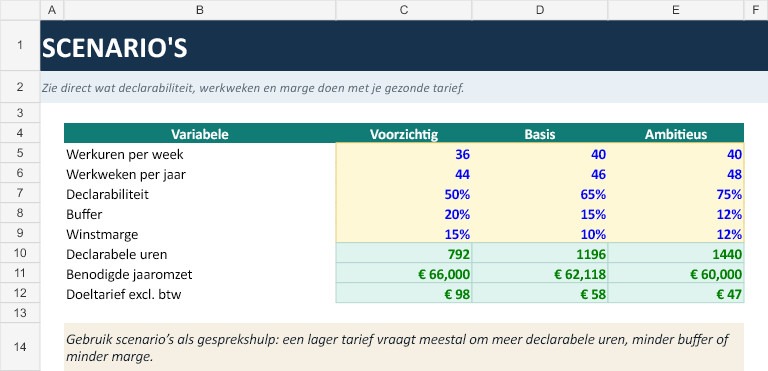Select column D header
Image resolution: width=768 pixels, height=371 pixels.
pos(540,10)
